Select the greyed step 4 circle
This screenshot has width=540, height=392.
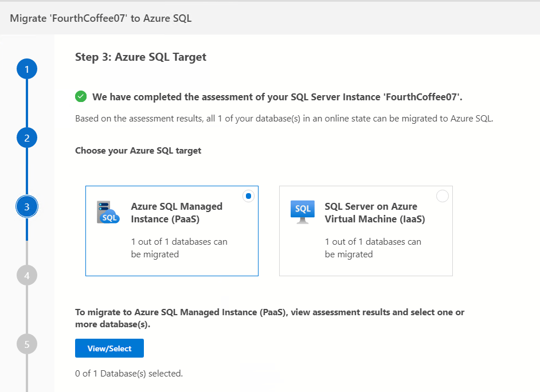tap(27, 275)
